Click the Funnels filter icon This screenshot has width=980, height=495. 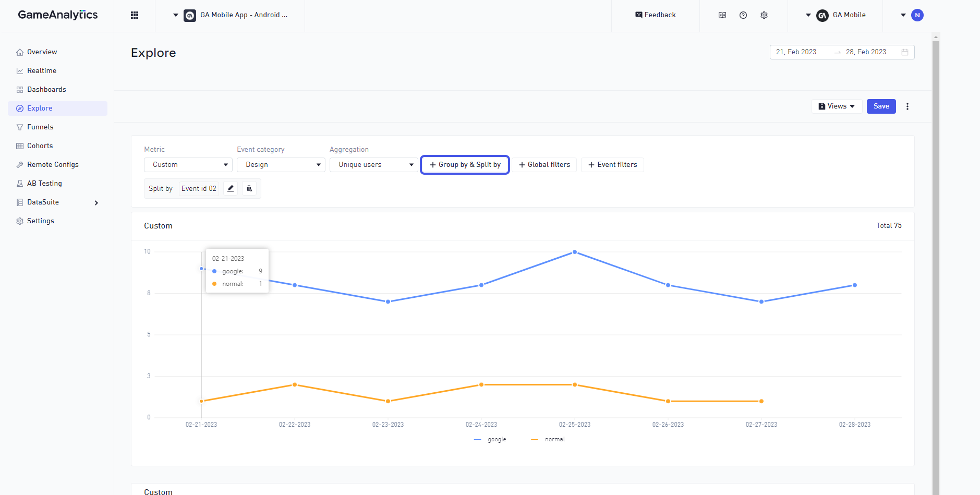pyautogui.click(x=20, y=127)
